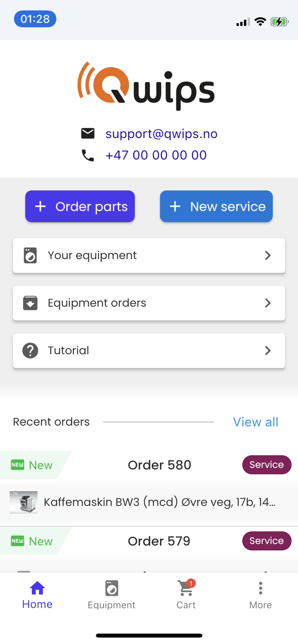The image size is (298, 644).
Task: Tap the Kaffemaskin BW3 thumbnail
Action: [x=23, y=502]
